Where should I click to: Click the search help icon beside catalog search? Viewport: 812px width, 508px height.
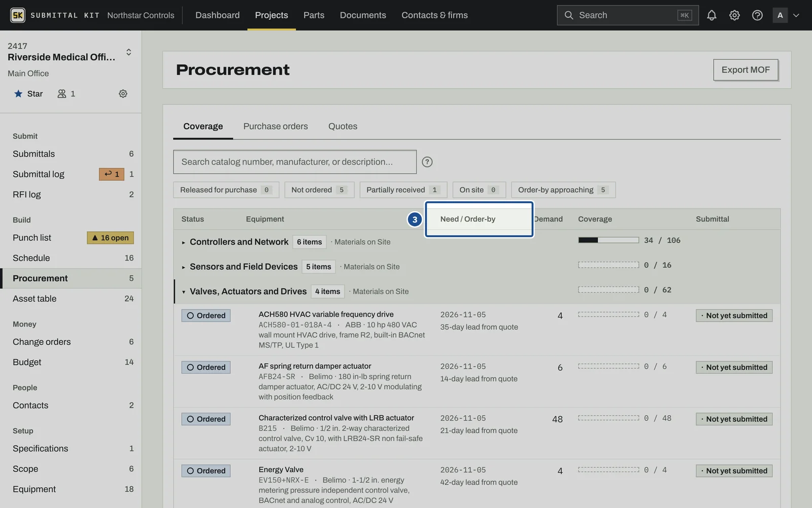[427, 162]
